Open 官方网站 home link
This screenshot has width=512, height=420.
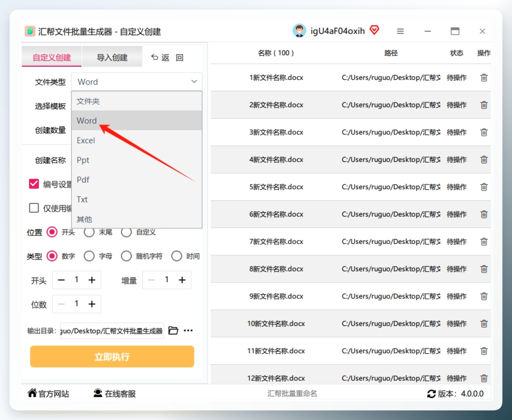[48, 393]
